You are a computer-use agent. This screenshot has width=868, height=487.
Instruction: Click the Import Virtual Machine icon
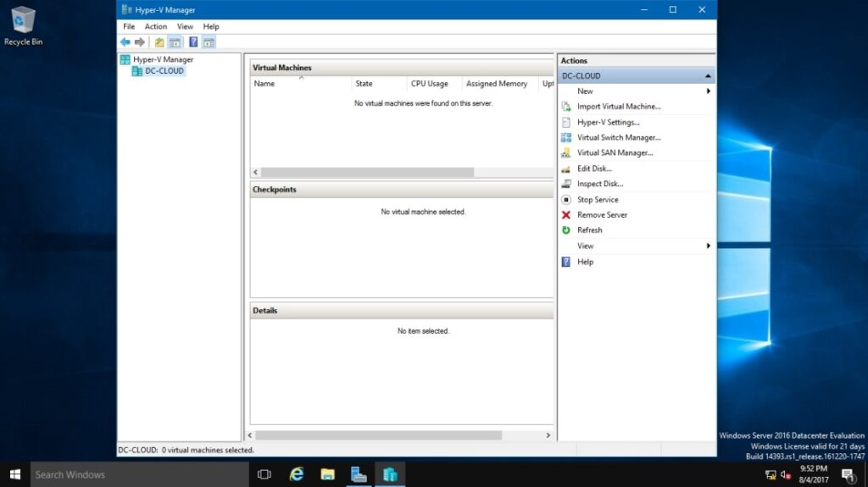tap(565, 106)
